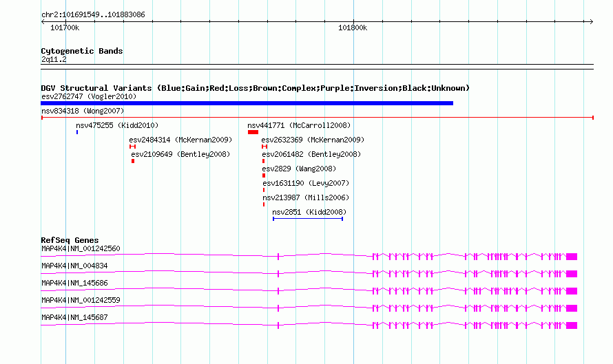Open variant label esv2632369 (McKernan2009)

313,140
